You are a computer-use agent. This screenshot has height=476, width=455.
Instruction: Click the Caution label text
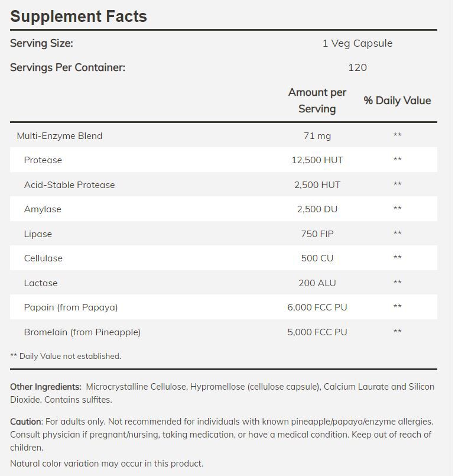tap(26, 422)
